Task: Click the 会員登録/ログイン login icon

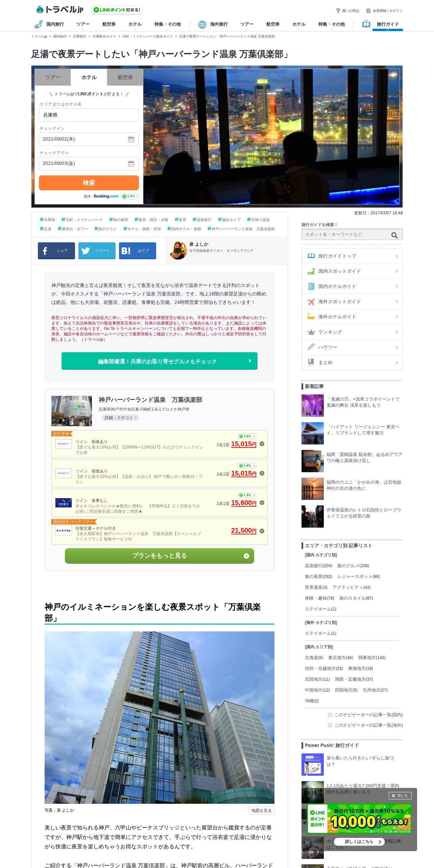Action: [x=368, y=11]
